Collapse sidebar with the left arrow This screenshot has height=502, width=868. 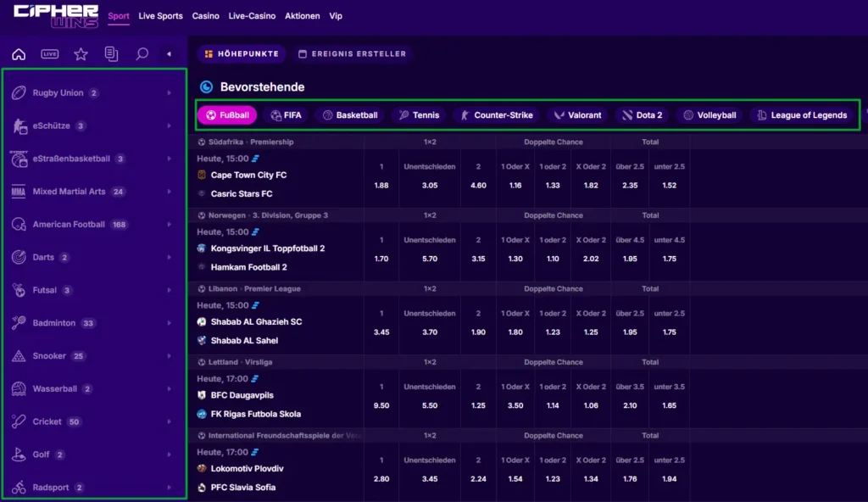click(169, 53)
